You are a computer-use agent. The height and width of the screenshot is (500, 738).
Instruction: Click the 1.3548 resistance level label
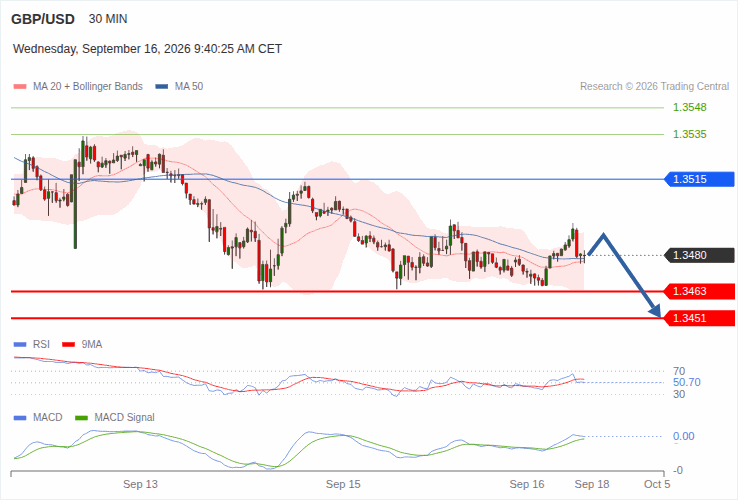coord(690,107)
